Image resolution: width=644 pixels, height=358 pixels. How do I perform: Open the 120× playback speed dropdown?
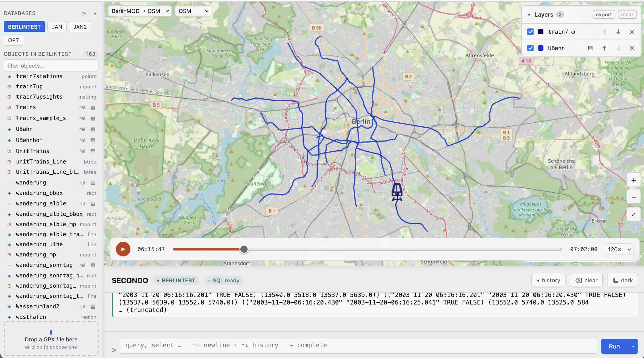click(619, 249)
